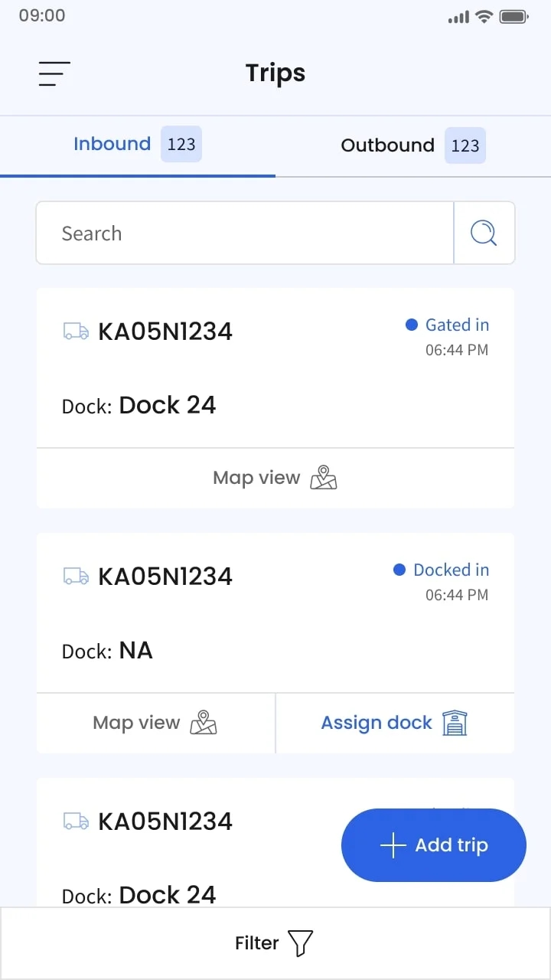Image resolution: width=551 pixels, height=980 pixels.
Task: Tap the Add trip floating button
Action: pos(434,845)
